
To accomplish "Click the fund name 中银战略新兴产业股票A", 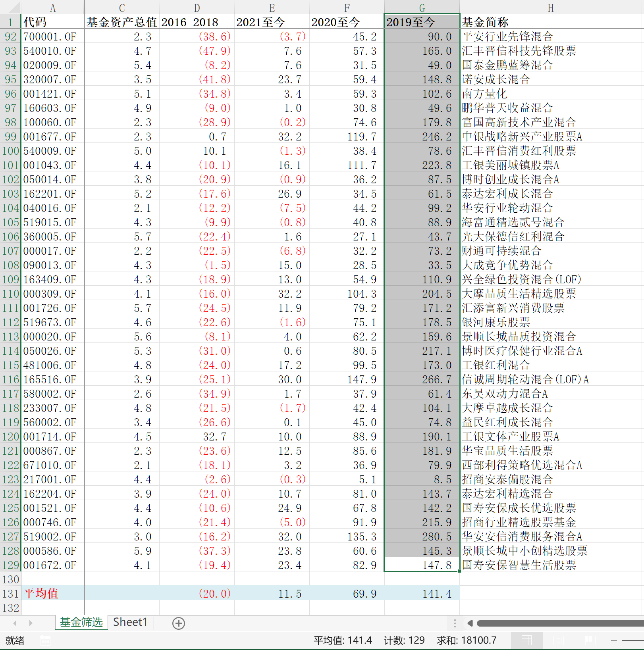I will [x=522, y=137].
